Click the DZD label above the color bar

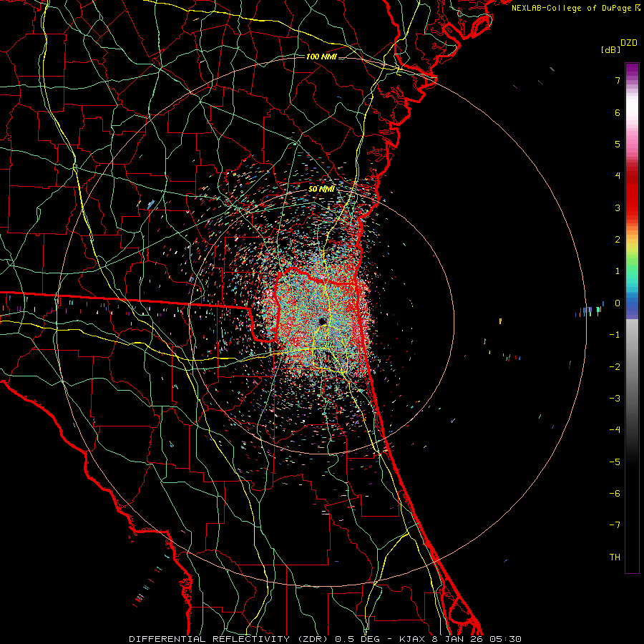pyautogui.click(x=629, y=43)
